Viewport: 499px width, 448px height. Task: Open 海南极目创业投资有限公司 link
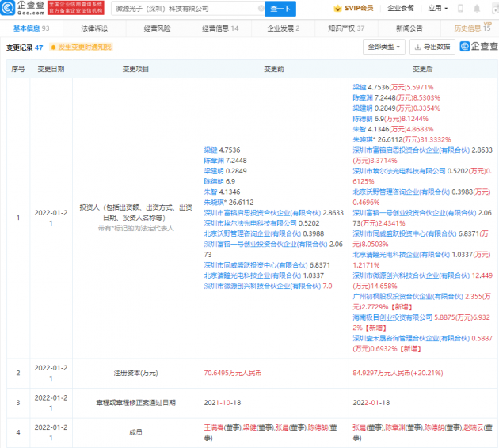(x=392, y=317)
